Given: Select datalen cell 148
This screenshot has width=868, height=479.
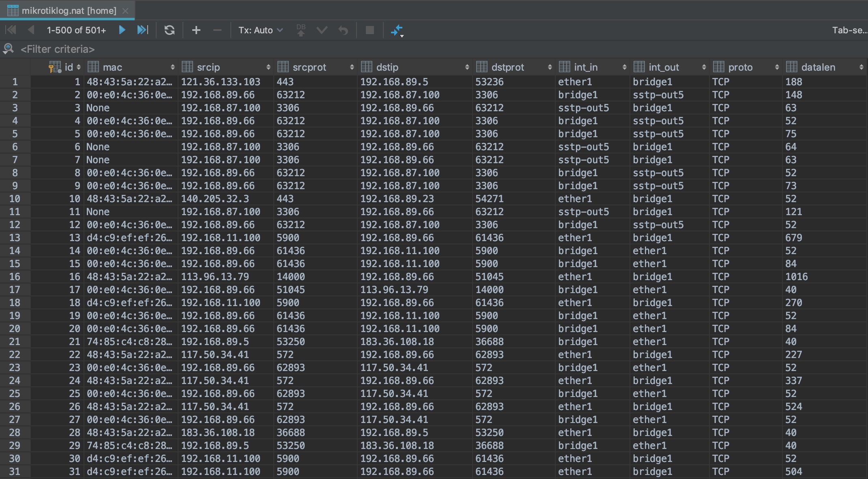Looking at the screenshot, I should click(x=825, y=95).
